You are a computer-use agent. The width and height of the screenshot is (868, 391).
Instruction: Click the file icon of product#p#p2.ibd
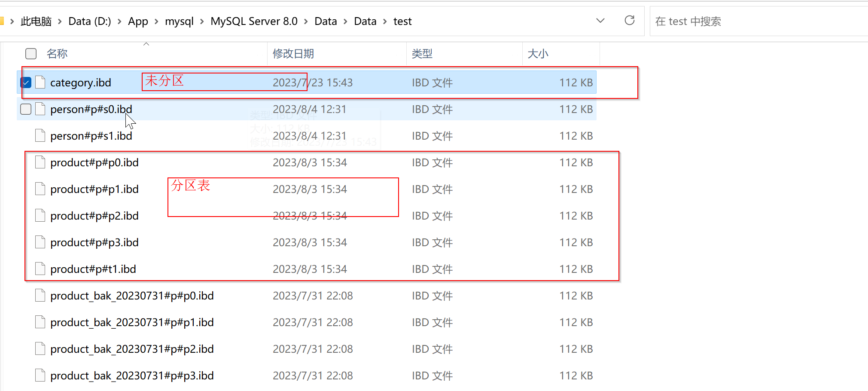tap(40, 215)
